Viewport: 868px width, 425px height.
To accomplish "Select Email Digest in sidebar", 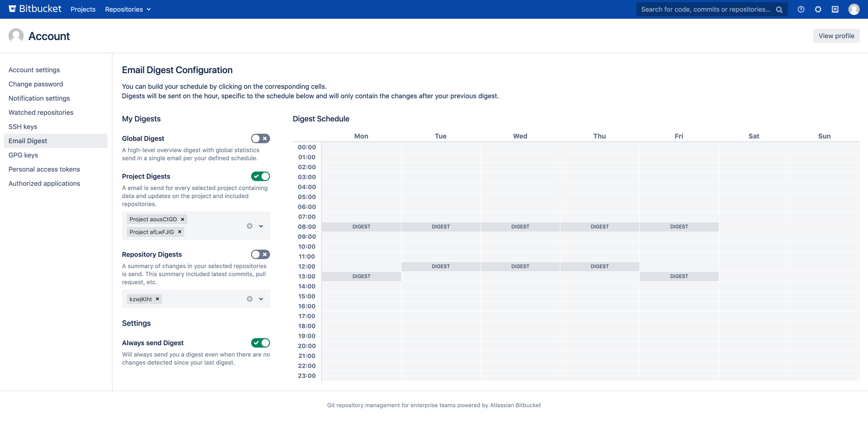I will pos(56,141).
